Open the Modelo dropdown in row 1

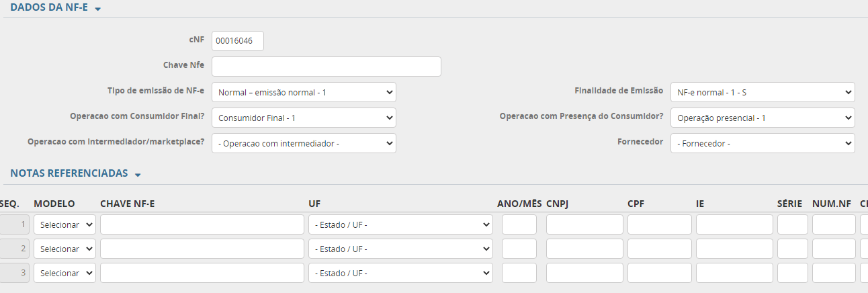click(x=64, y=224)
